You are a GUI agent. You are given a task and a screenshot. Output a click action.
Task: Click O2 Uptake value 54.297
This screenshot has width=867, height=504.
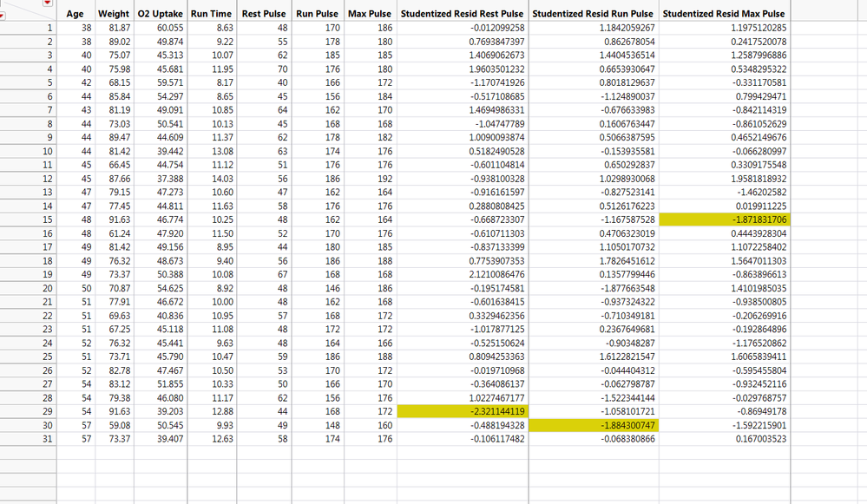[170, 96]
